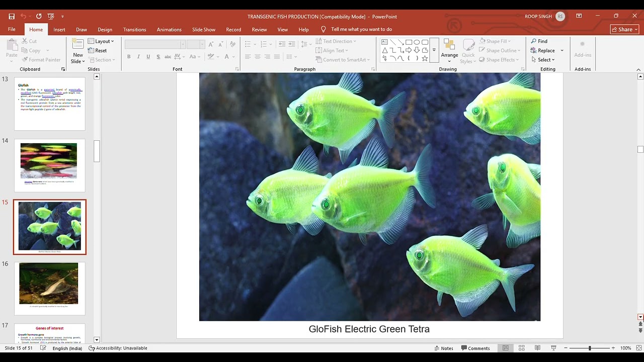Open the Replace dropdown arrow
Viewport: 644px width, 362px height.
pyautogui.click(x=562, y=50)
